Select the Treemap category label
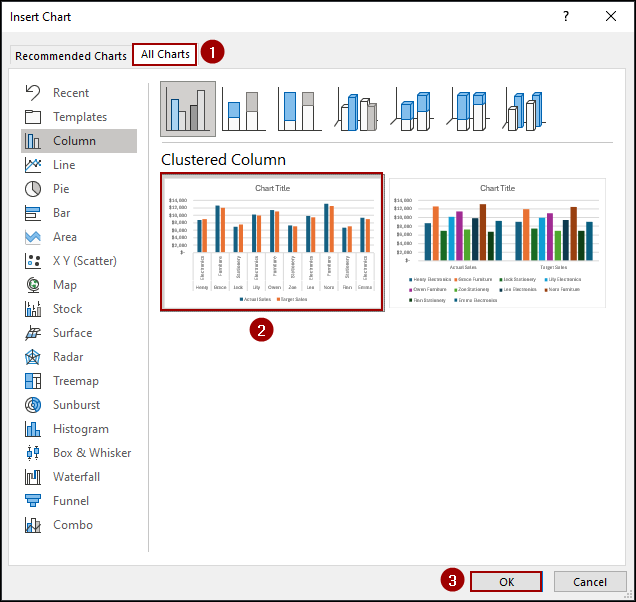 (76, 381)
